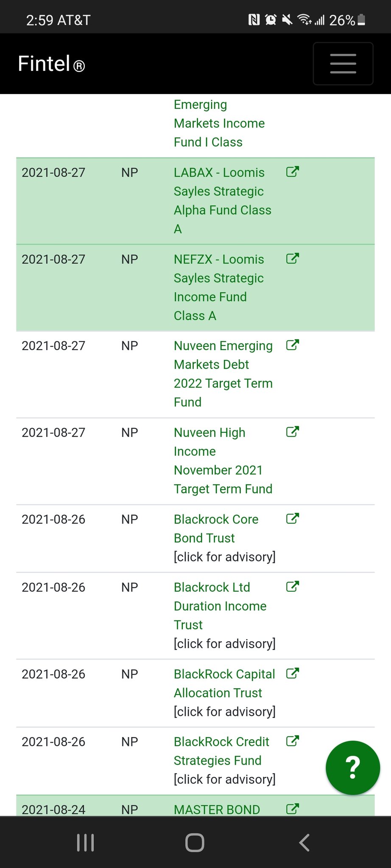Image resolution: width=391 pixels, height=868 pixels.
Task: Open external link icon for Blackrock Core Bond
Action: coord(293,518)
